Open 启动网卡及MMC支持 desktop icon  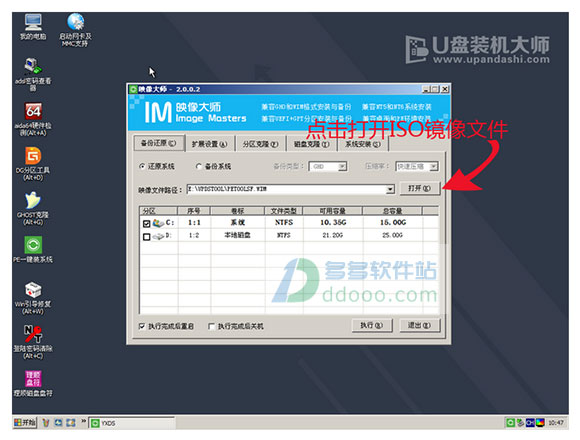(75, 30)
